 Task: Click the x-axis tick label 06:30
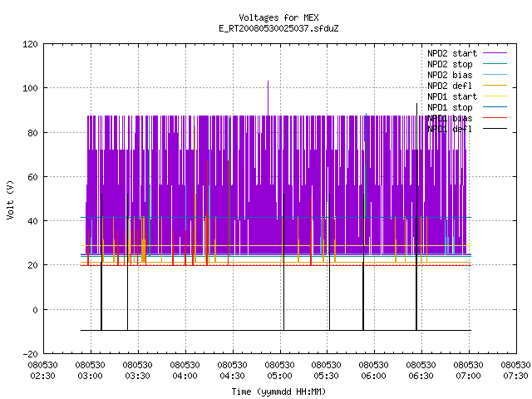(421, 377)
